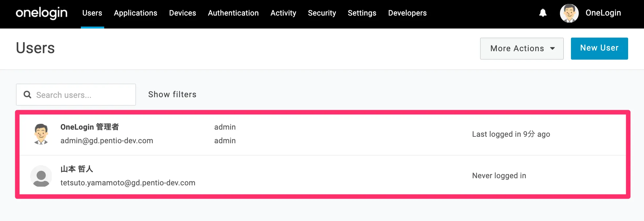Screen dimensions: 644x221
Task: Open the Authentication menu
Action: tap(233, 13)
